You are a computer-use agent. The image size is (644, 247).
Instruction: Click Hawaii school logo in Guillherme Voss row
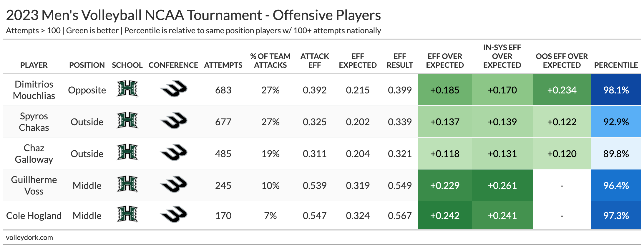coord(127,184)
